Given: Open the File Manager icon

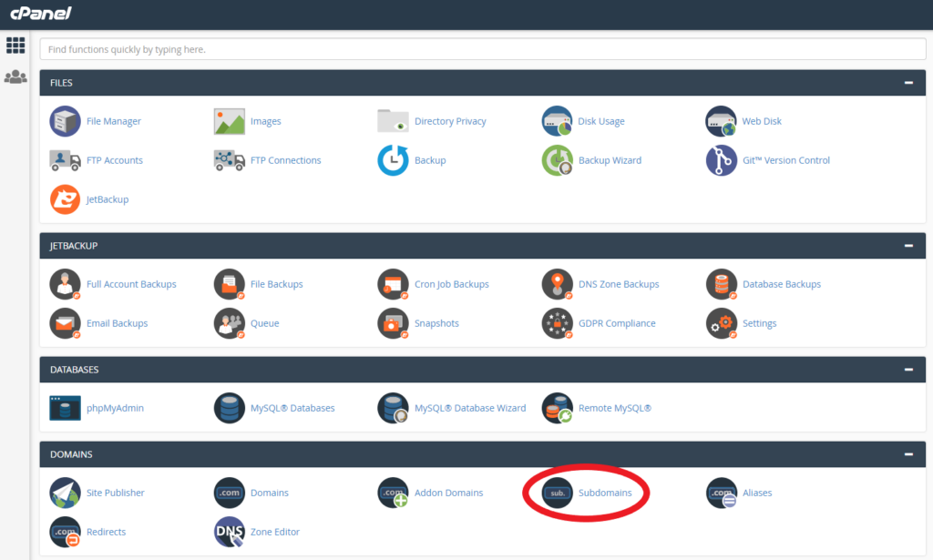Looking at the screenshot, I should pyautogui.click(x=65, y=121).
